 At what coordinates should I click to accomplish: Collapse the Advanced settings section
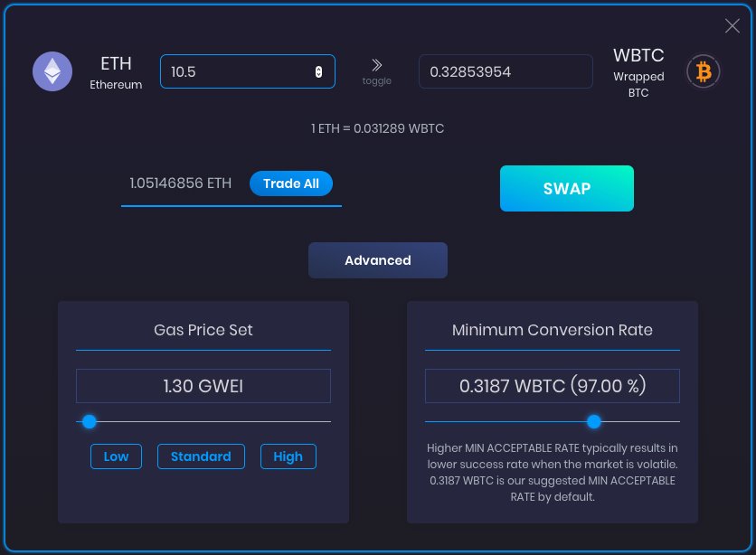click(378, 260)
